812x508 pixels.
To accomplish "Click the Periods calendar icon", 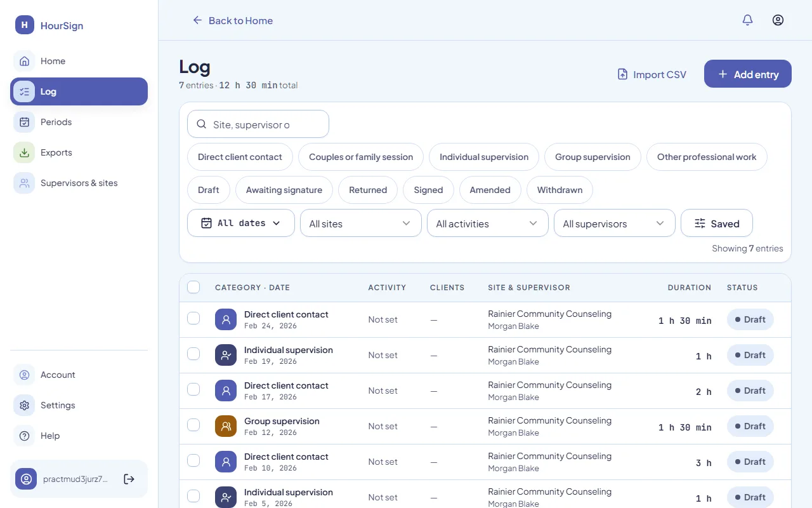I will point(24,122).
